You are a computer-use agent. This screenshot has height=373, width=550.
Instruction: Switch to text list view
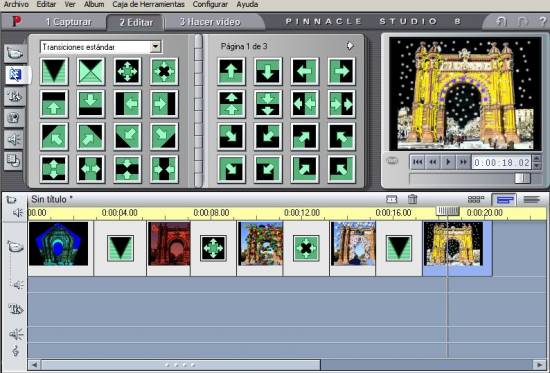(532, 200)
